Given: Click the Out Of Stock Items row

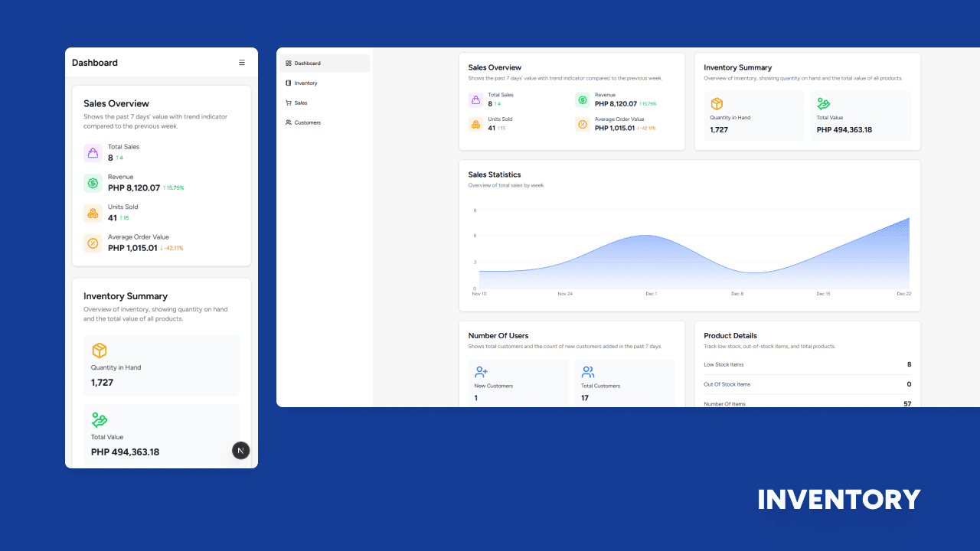Looking at the screenshot, I should [x=807, y=385].
